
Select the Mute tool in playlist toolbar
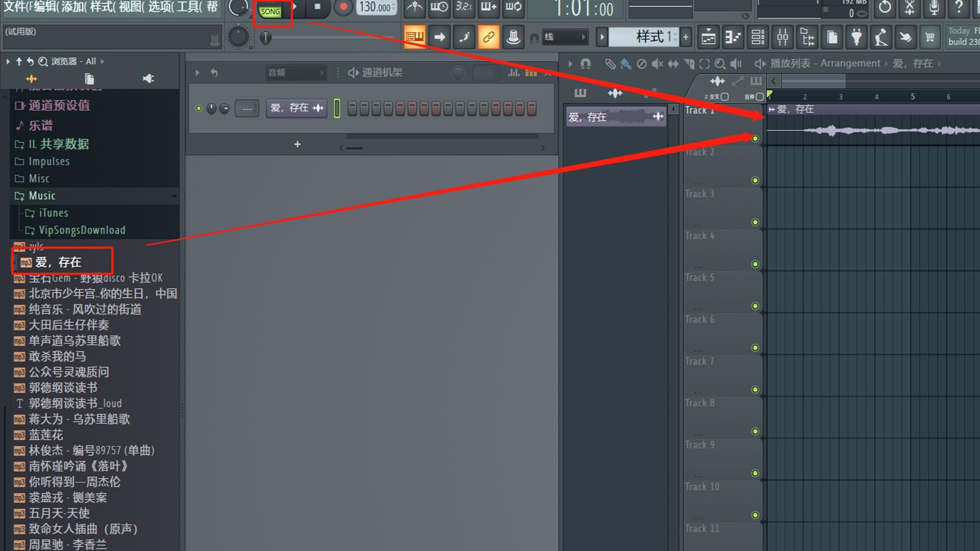click(658, 63)
